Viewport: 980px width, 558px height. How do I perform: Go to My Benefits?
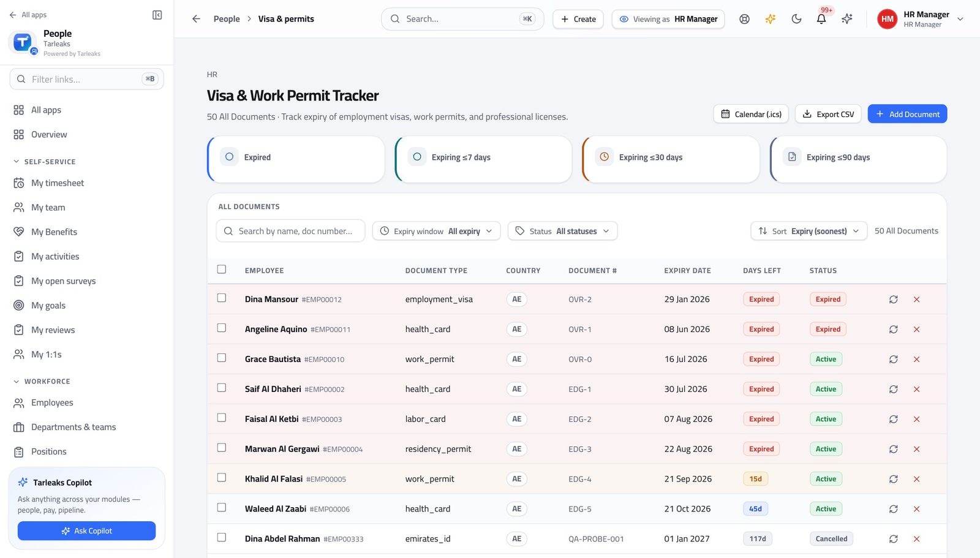[86, 232]
